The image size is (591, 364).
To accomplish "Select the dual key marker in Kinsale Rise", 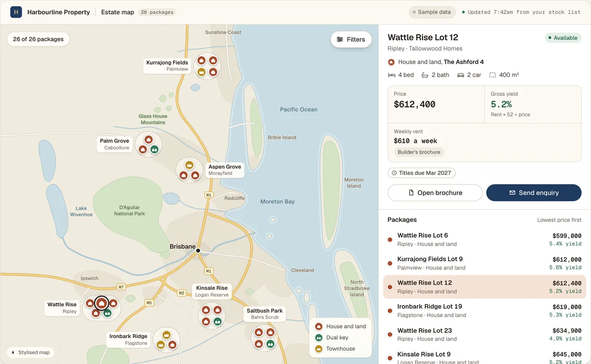I will [217, 321].
